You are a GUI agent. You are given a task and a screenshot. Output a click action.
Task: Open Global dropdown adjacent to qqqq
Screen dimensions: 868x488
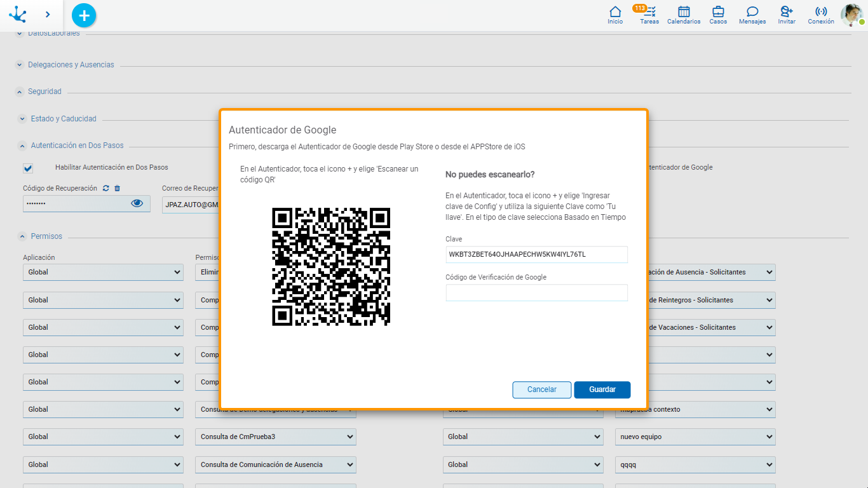[523, 464]
